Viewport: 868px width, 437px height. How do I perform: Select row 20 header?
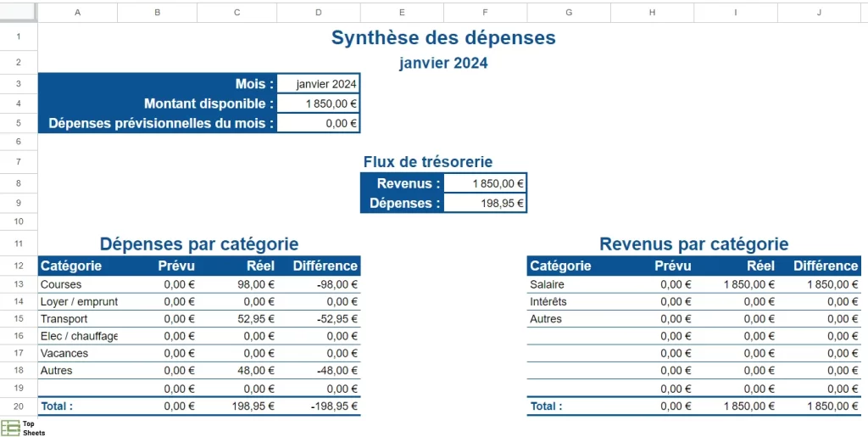(19, 406)
